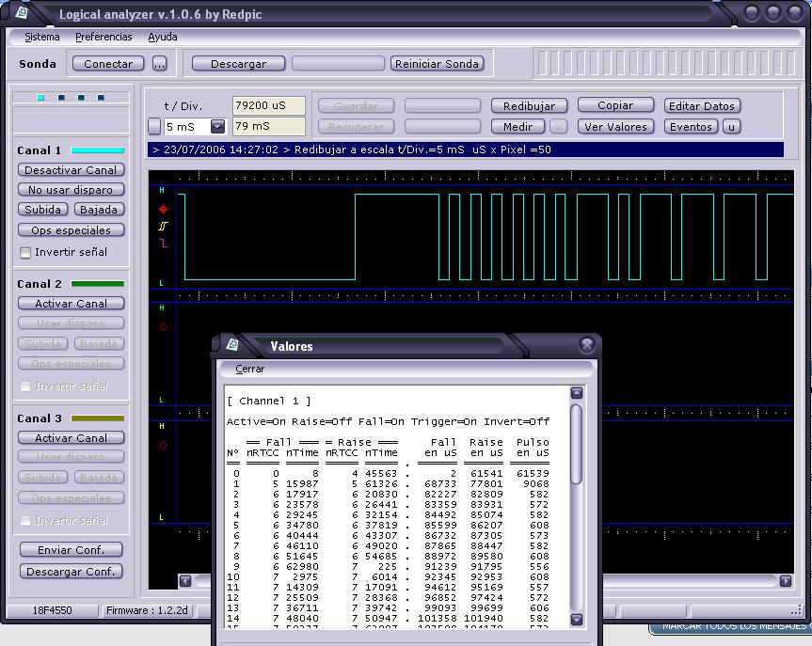Toggle the small checkbox left of t/Div selector
This screenshot has height=646, width=812.
pos(154,126)
